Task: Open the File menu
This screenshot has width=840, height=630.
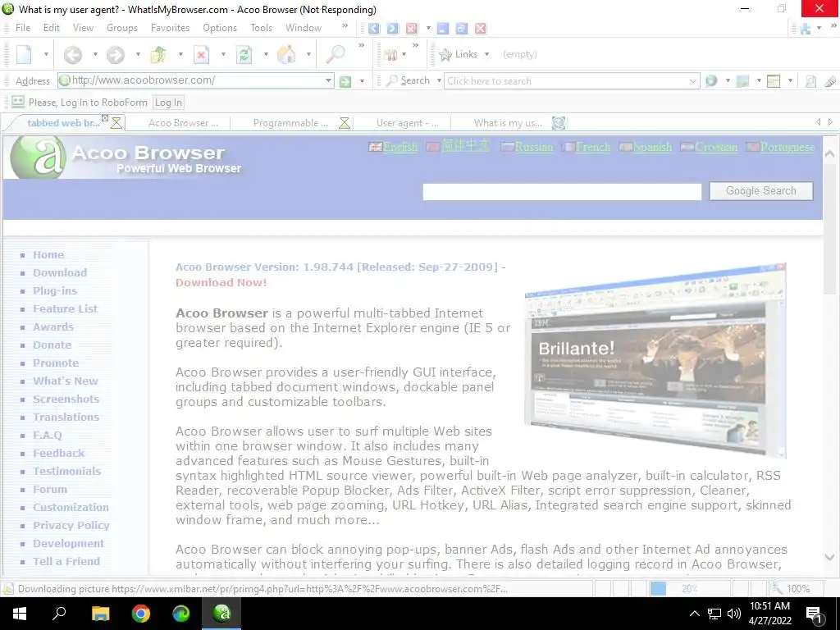Action: [23, 28]
